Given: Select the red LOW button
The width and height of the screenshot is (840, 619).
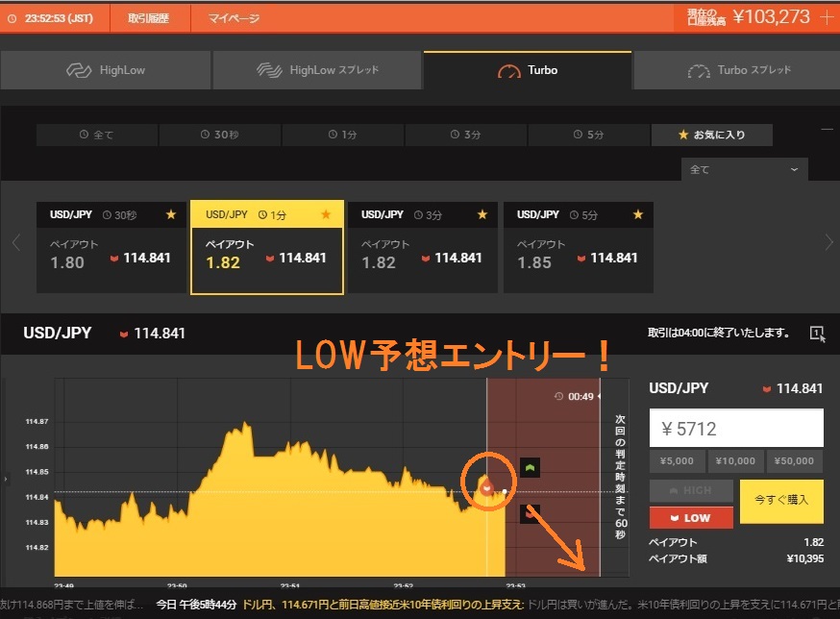Looking at the screenshot, I should (691, 517).
